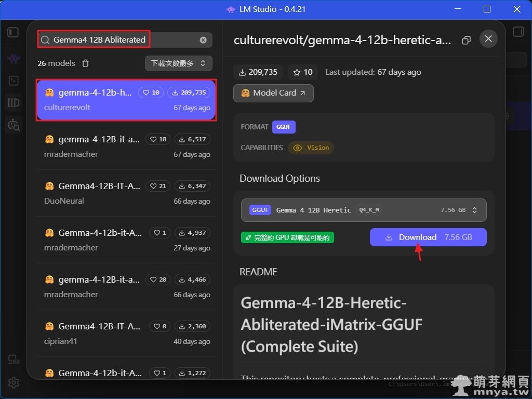Download the 7.56 GB model
The image size is (532, 399).
coord(428,237)
